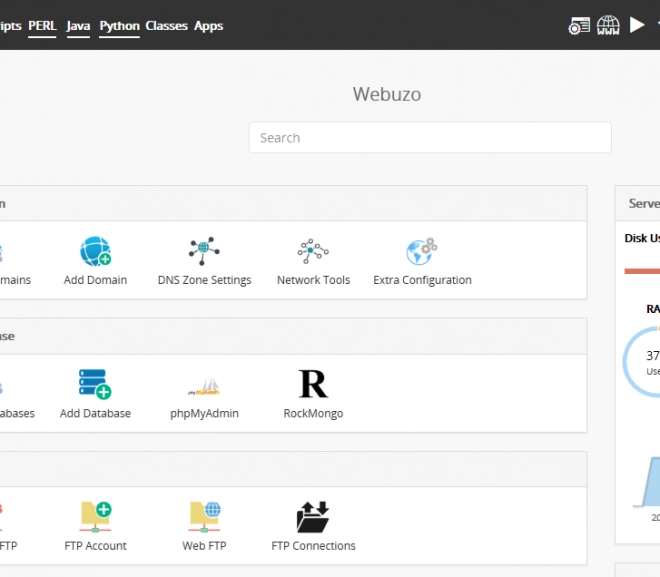Select the Python menu tab

(120, 26)
